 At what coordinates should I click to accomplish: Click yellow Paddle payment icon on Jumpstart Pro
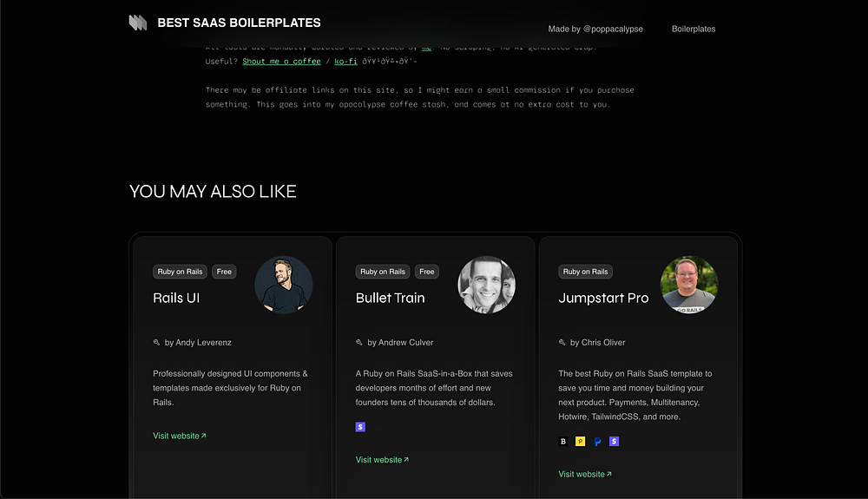(580, 442)
